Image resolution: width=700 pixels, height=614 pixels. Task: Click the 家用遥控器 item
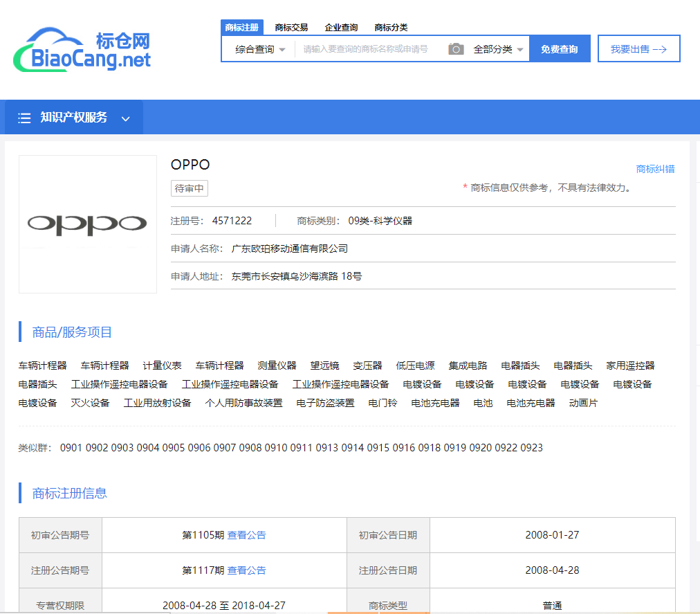click(x=630, y=365)
